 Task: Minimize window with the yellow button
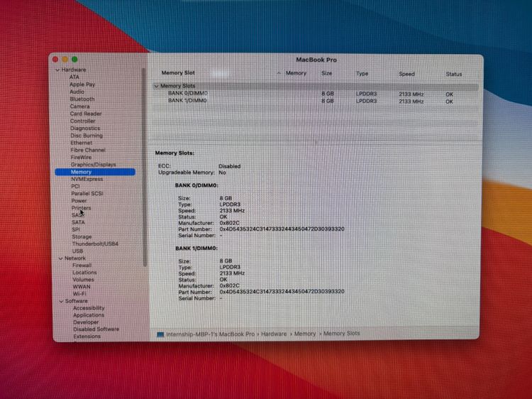[65, 60]
